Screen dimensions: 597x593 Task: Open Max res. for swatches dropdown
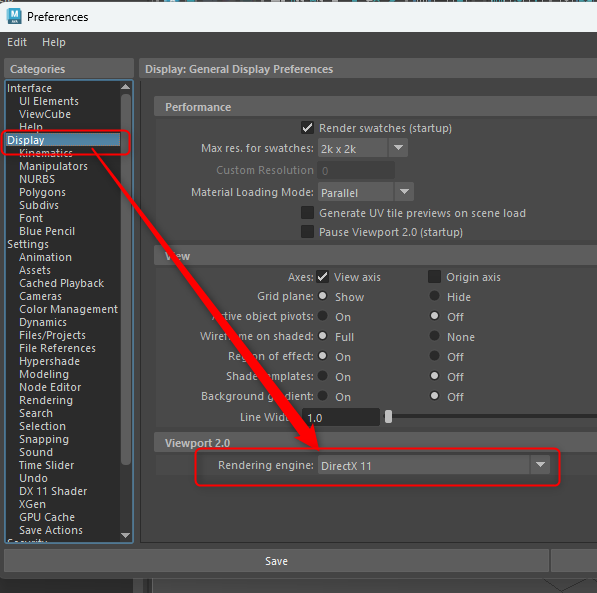[x=362, y=148]
